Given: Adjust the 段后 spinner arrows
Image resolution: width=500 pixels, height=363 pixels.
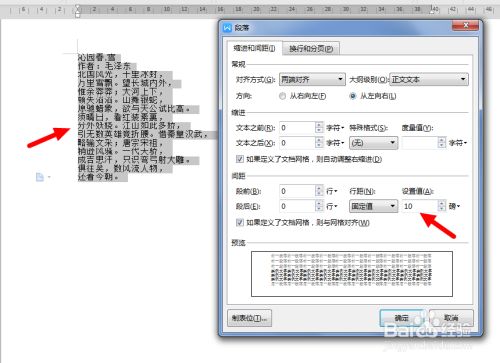Looking at the screenshot, I should [319, 206].
